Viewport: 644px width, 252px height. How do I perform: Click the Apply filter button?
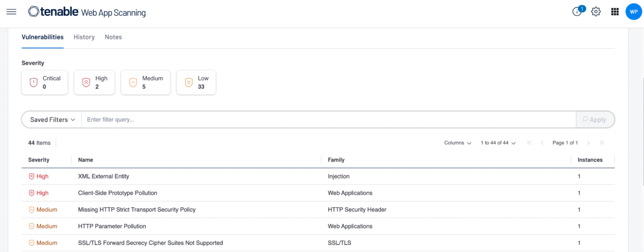(595, 120)
